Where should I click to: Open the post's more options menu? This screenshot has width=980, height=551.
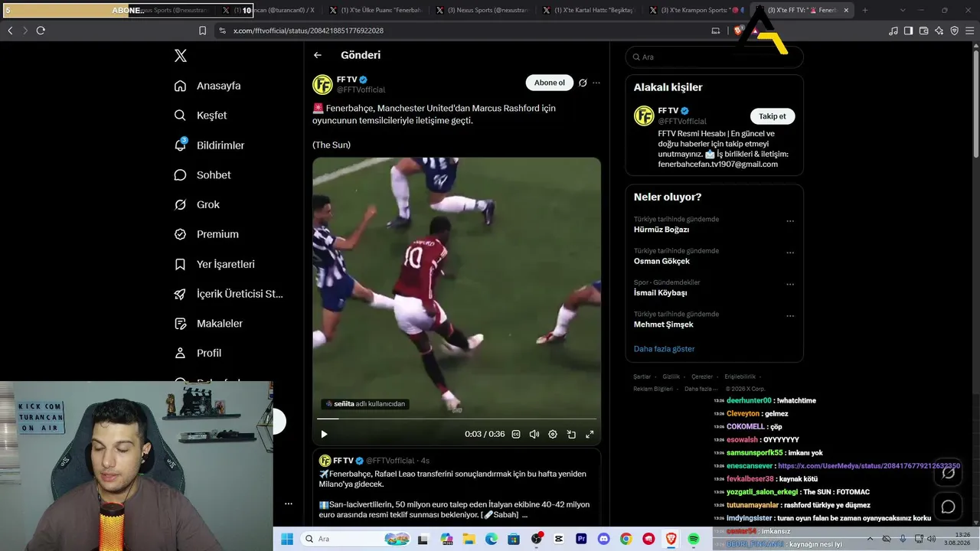point(596,83)
